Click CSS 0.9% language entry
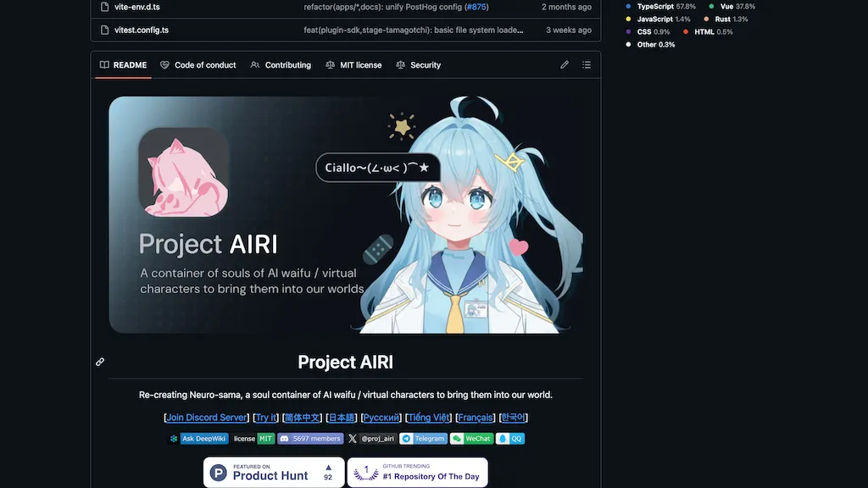The height and width of the screenshot is (488, 868). (x=648, y=32)
